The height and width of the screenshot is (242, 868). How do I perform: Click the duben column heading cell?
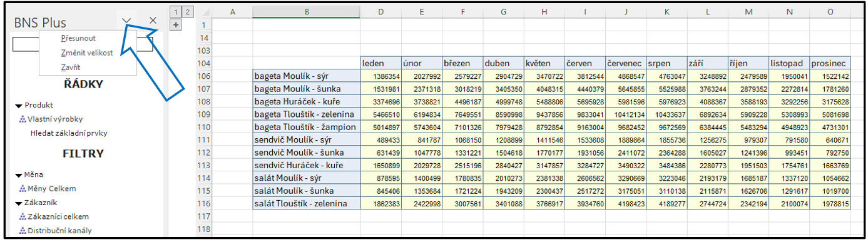click(x=504, y=64)
